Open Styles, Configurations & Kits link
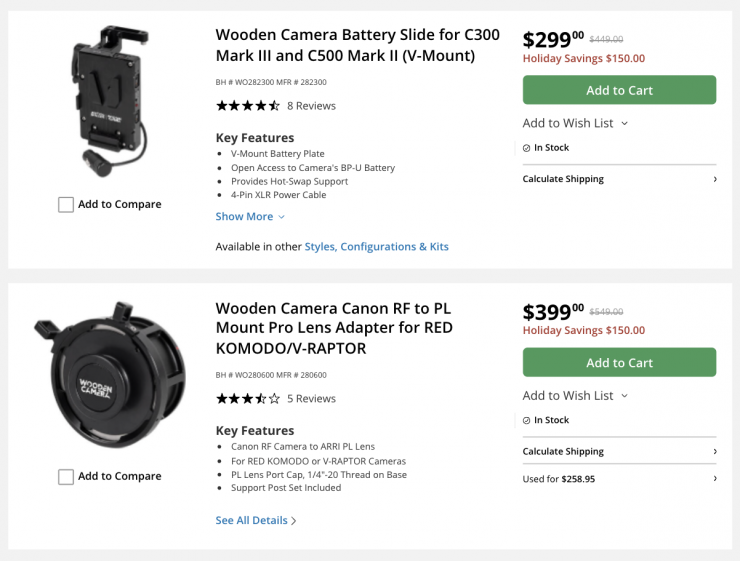 click(376, 247)
